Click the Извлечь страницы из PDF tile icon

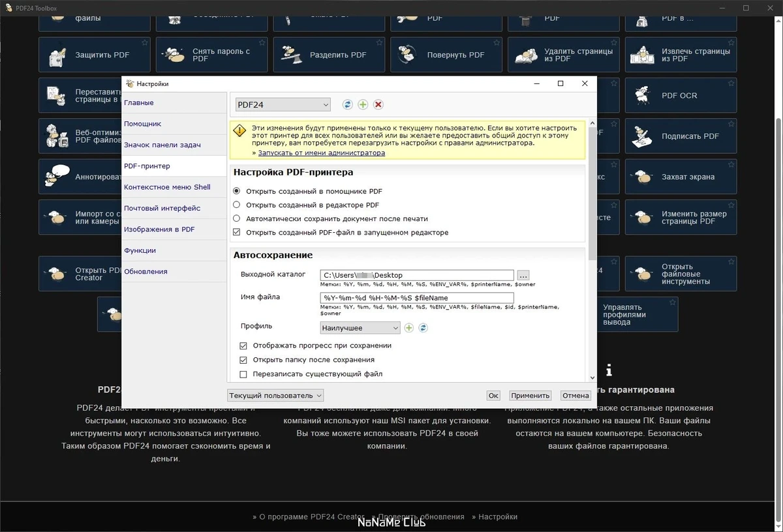click(643, 55)
